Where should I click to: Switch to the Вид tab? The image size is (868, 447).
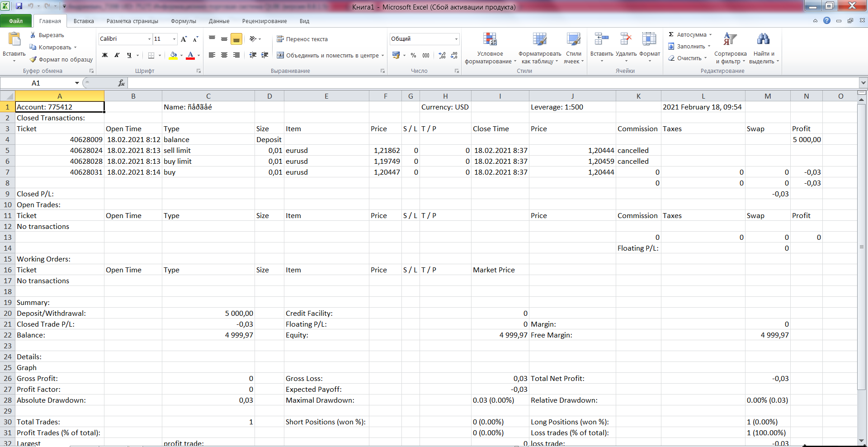click(304, 21)
